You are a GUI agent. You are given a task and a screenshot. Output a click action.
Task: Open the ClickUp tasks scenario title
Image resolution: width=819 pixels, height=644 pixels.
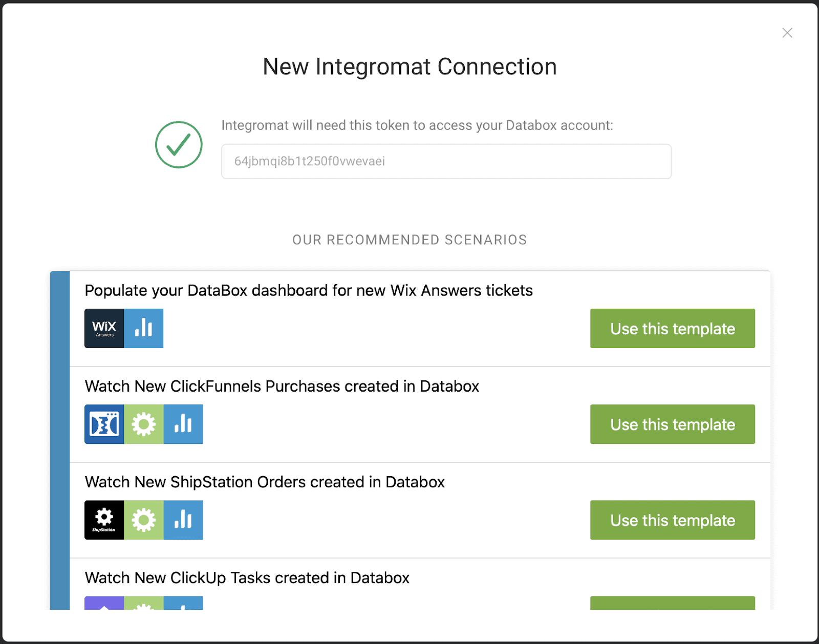pyautogui.click(x=247, y=578)
